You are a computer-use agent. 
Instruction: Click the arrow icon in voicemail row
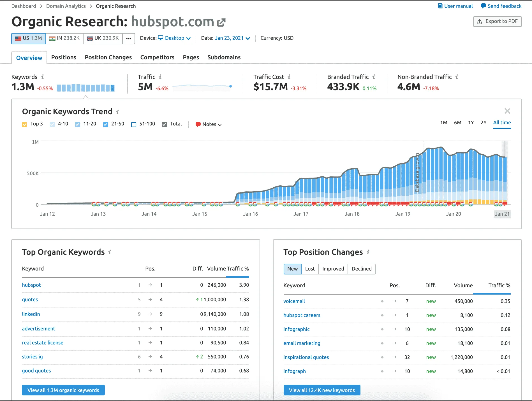(x=395, y=301)
